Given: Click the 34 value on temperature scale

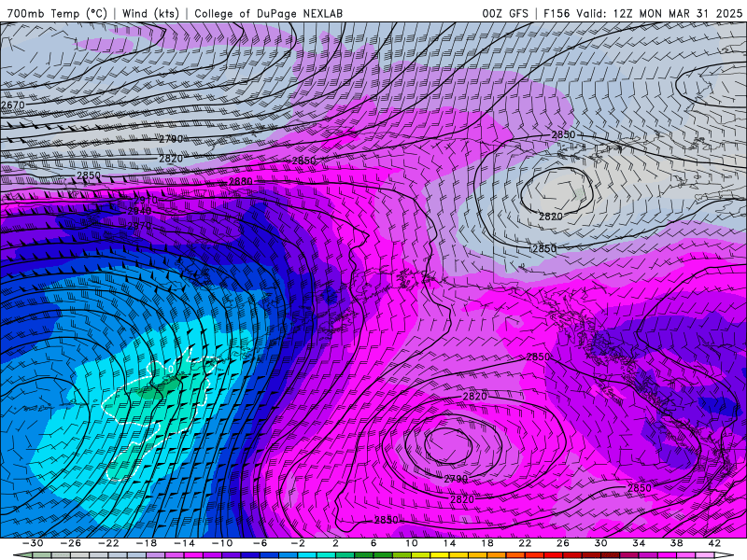Looking at the screenshot, I should tap(639, 543).
